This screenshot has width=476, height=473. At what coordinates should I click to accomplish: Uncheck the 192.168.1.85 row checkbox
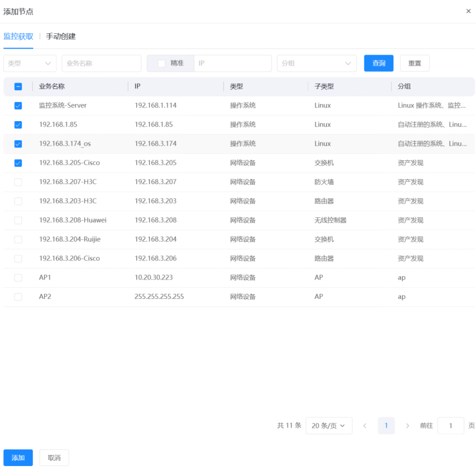(x=18, y=125)
